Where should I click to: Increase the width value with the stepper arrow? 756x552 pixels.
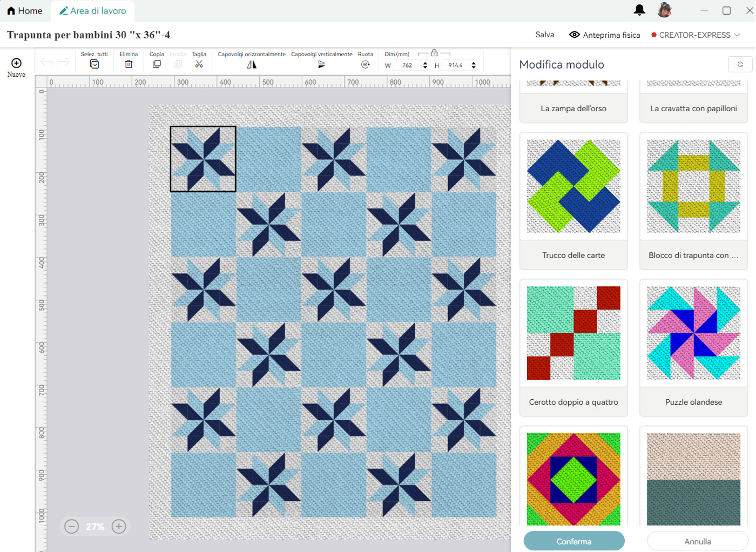(426, 63)
